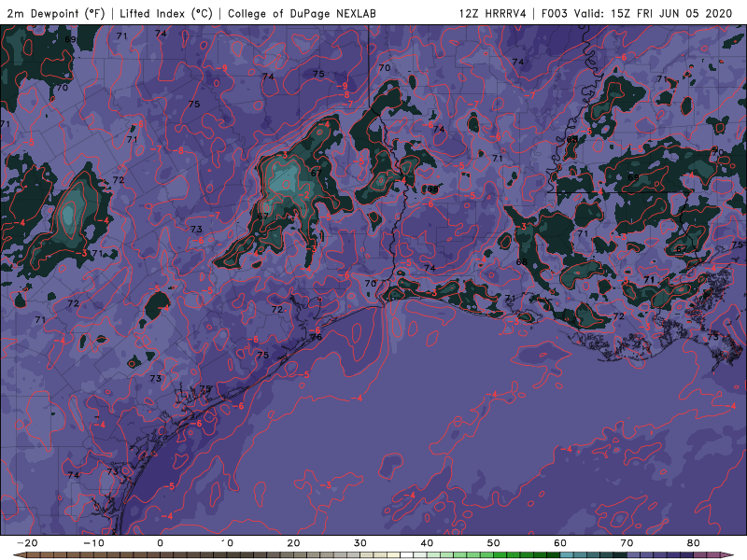
Task: Click the -10 label on color scale
Action: 93,543
